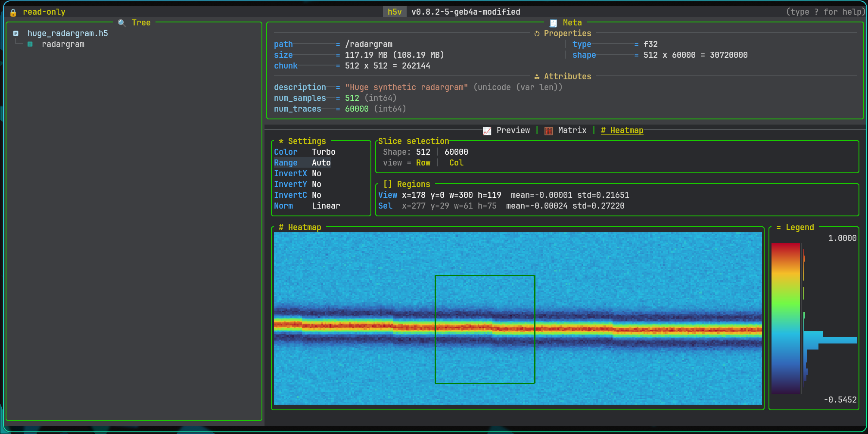Toggle InvertX setting
Viewport: 868px width, 434px height.
tap(298, 173)
